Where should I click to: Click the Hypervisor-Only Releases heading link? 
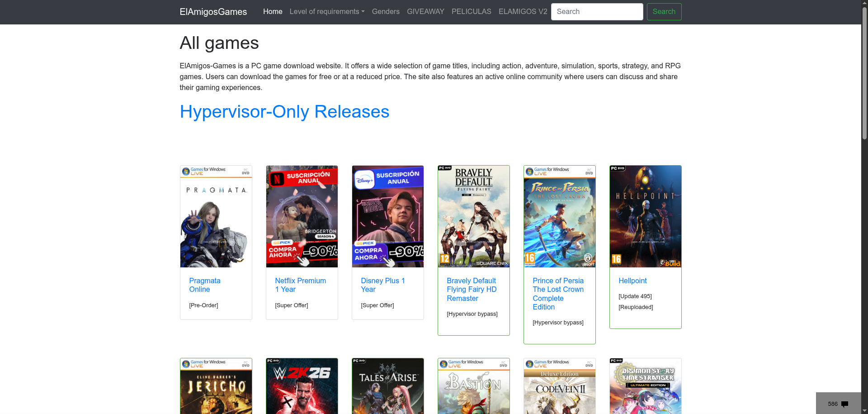coord(284,112)
